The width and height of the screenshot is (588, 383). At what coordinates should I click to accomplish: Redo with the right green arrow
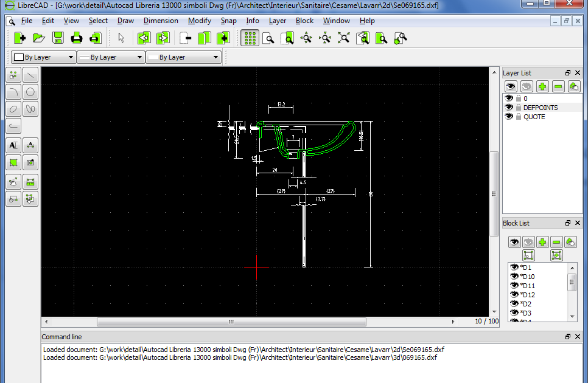pos(163,38)
